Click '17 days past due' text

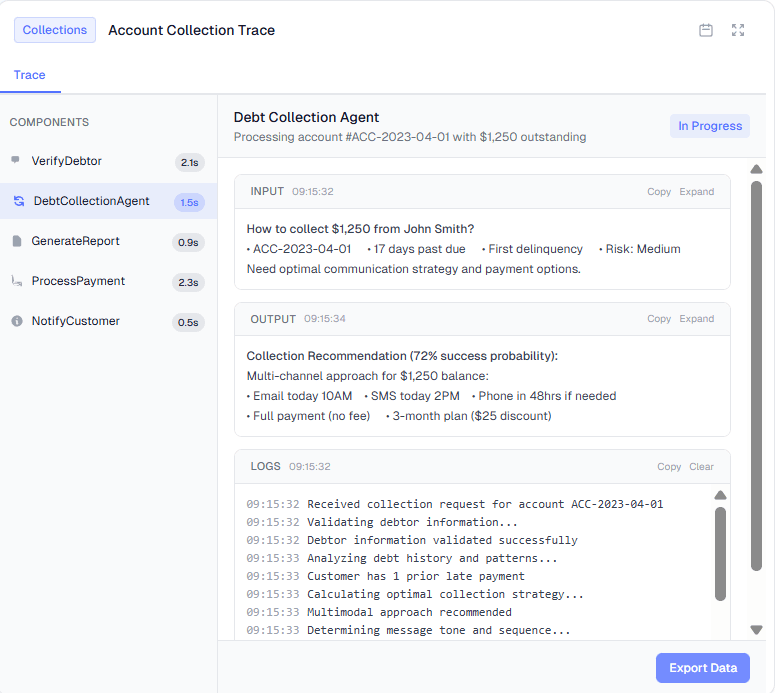(x=420, y=249)
